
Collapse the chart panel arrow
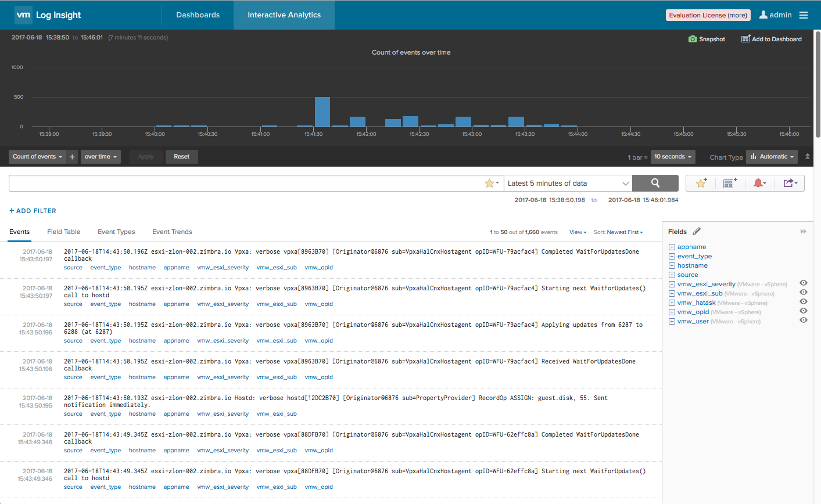point(807,156)
